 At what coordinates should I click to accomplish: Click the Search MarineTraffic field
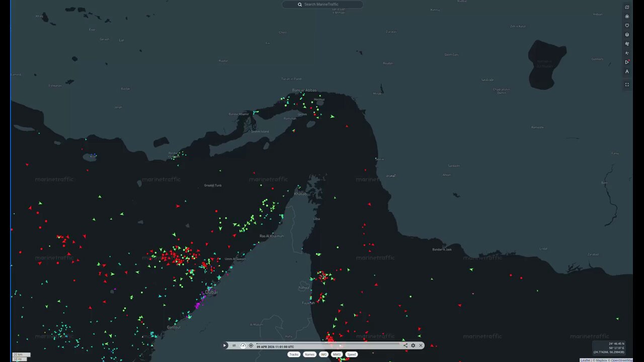323,5
